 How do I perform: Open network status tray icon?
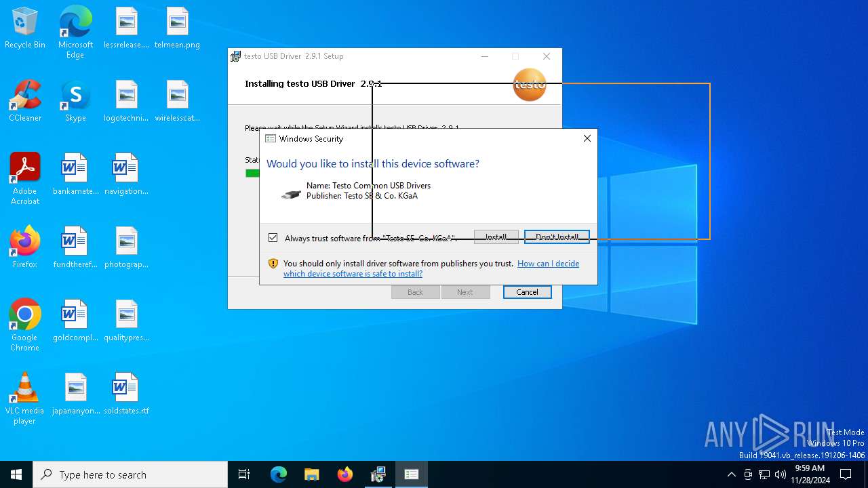[x=764, y=474]
